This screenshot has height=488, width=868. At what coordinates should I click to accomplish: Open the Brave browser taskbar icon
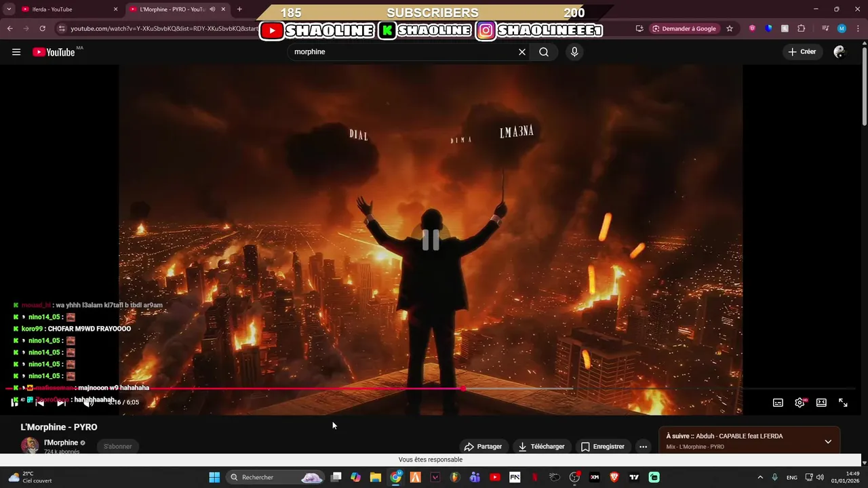(x=614, y=477)
